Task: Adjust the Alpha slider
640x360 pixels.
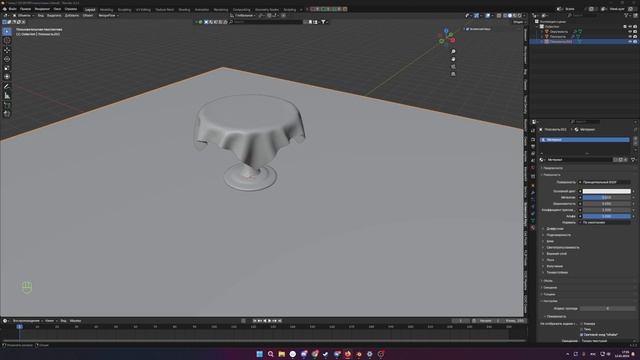Action: [x=607, y=216]
